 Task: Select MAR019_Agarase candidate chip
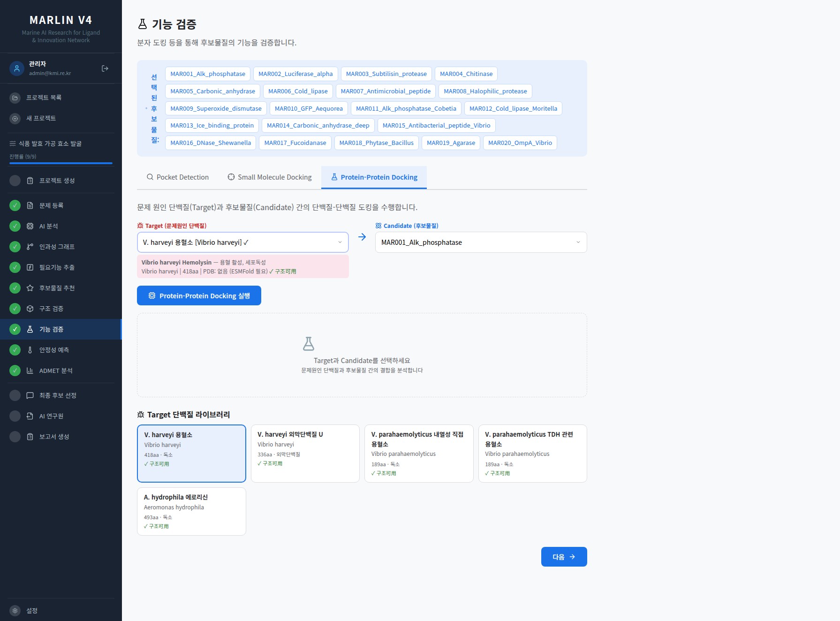[x=451, y=143]
